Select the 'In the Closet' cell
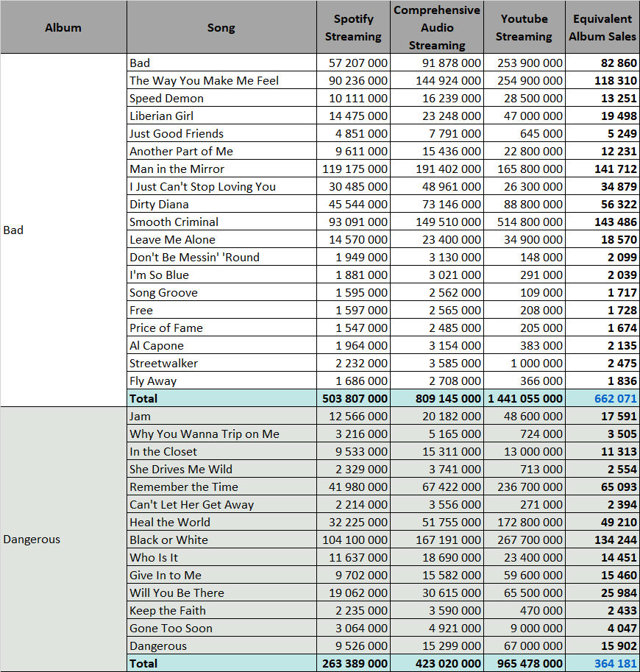The image size is (640, 672). [x=221, y=452]
